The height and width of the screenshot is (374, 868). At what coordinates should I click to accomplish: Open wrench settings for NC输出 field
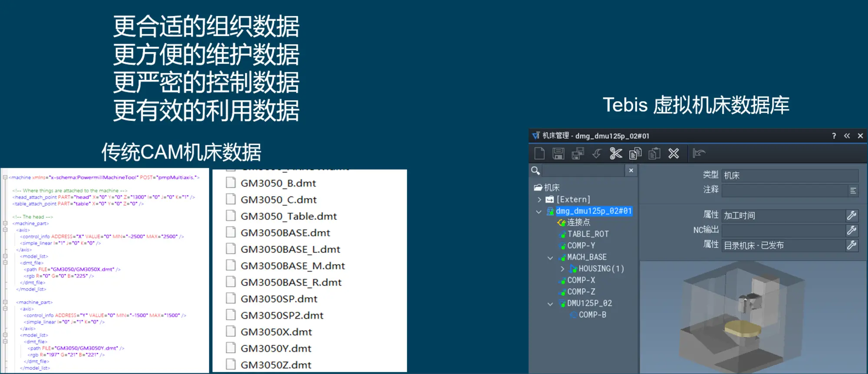click(x=852, y=230)
